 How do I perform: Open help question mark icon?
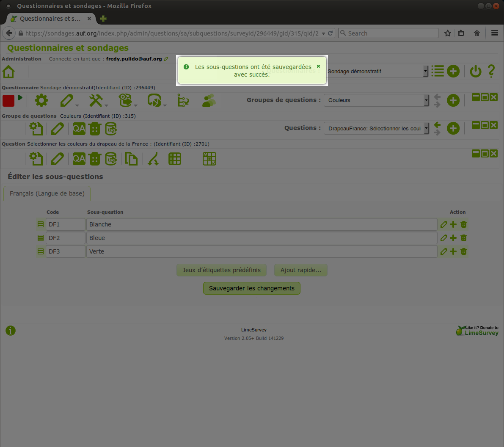pyautogui.click(x=491, y=71)
